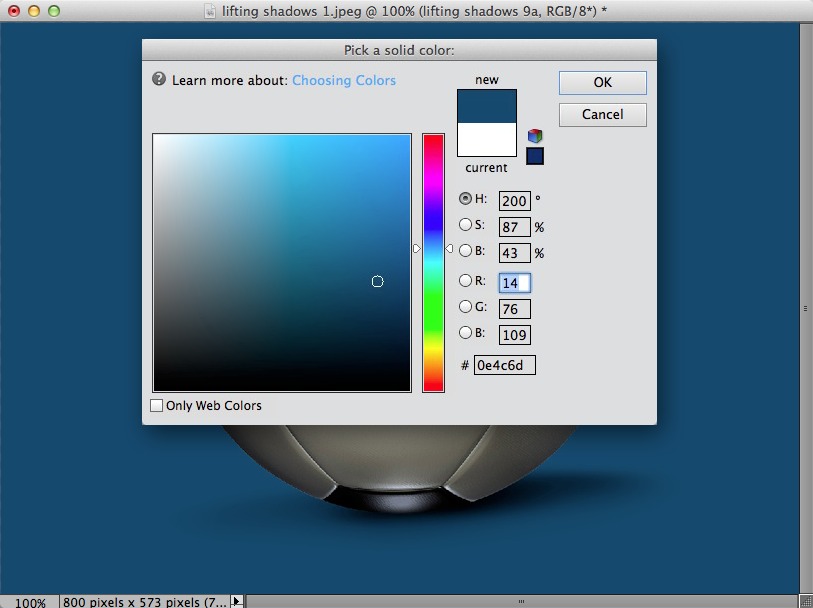Enable the Only Web Colors checkbox
Image resolution: width=813 pixels, height=608 pixels.
click(156, 406)
